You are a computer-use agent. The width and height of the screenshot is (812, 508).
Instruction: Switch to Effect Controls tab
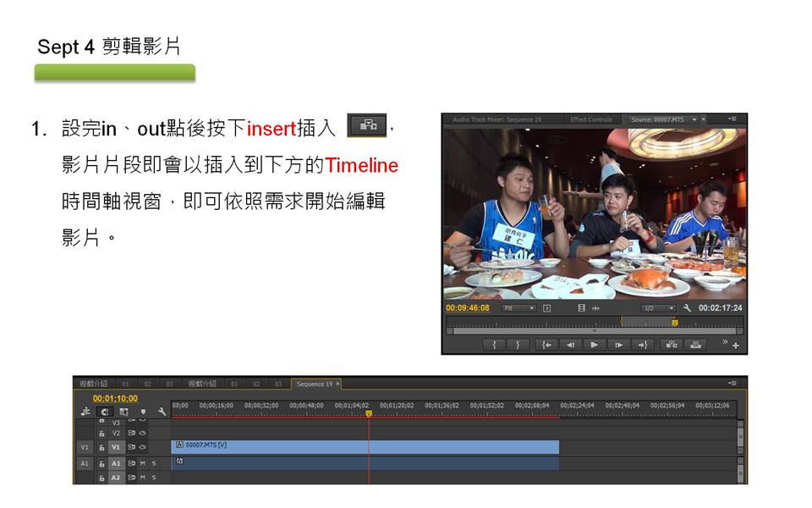[591, 119]
